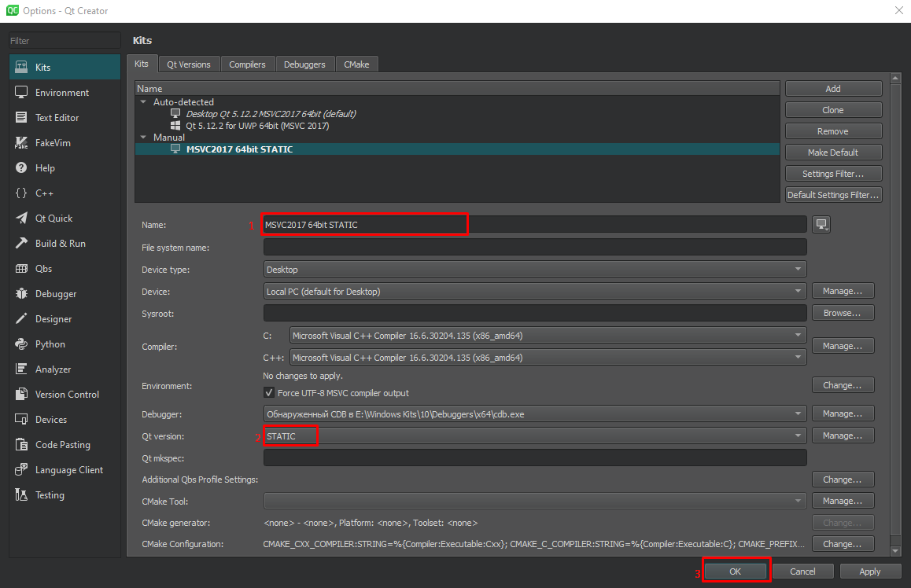Screen dimensions: 911x588
Task: Open the C compiler dropdown
Action: point(548,336)
